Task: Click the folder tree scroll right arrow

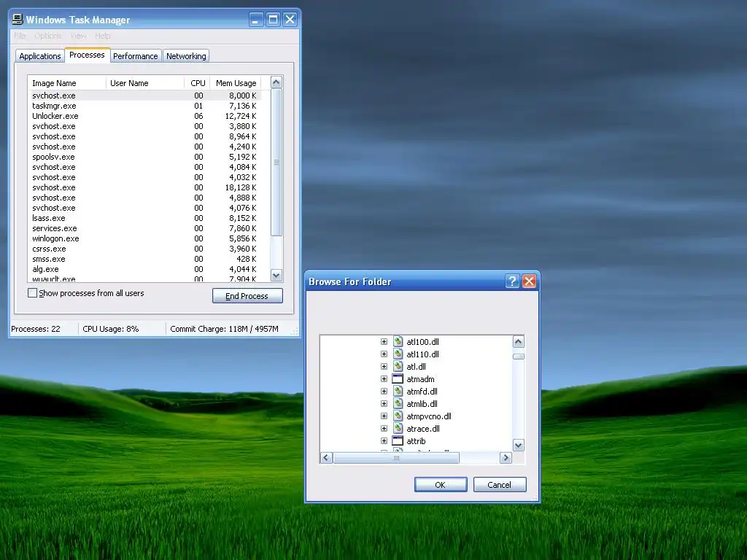Action: [506, 458]
